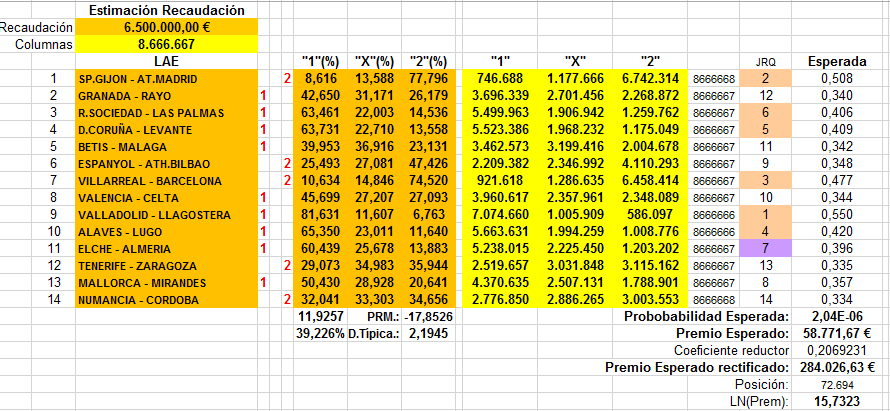Image resolution: width=890 pixels, height=411 pixels.
Task: Select the 34,983 percentage cell
Action: (374, 266)
